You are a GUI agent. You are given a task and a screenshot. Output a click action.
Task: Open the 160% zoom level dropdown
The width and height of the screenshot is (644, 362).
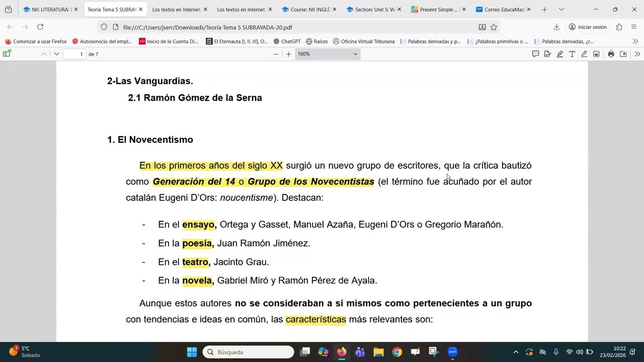[x=328, y=54]
